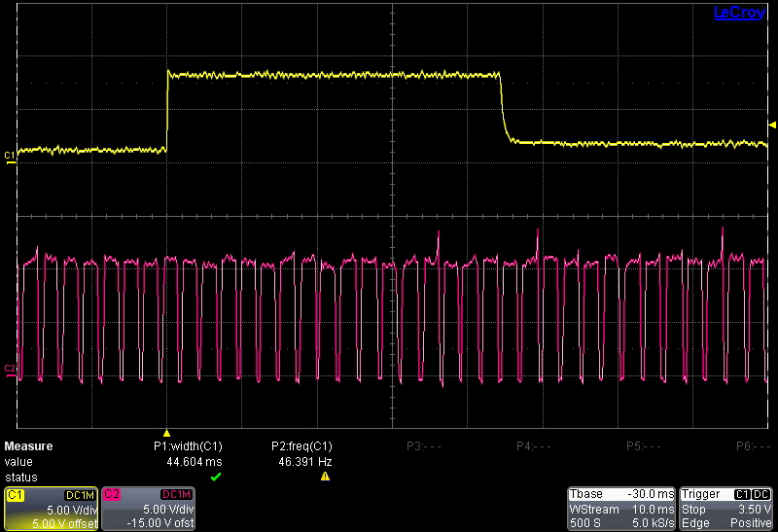This screenshot has height=532, width=778.
Task: Click the status row label in Measure table
Action: pyautogui.click(x=20, y=478)
